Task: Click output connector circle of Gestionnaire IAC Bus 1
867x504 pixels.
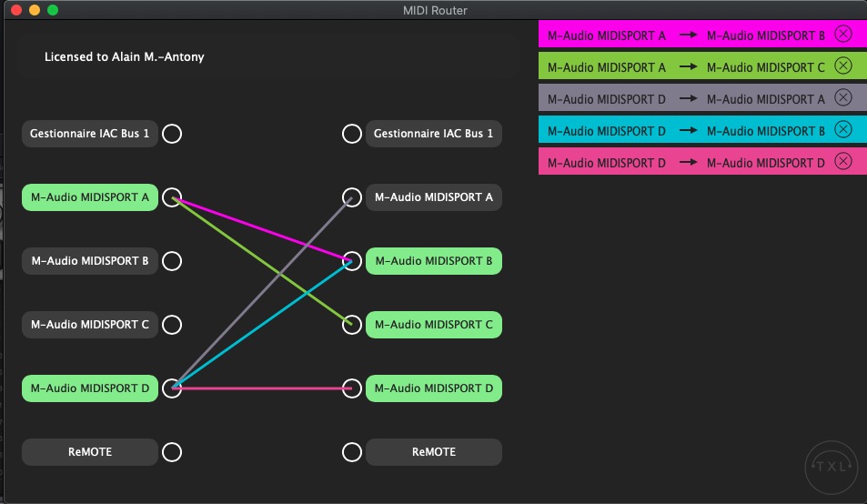Action: [352, 134]
